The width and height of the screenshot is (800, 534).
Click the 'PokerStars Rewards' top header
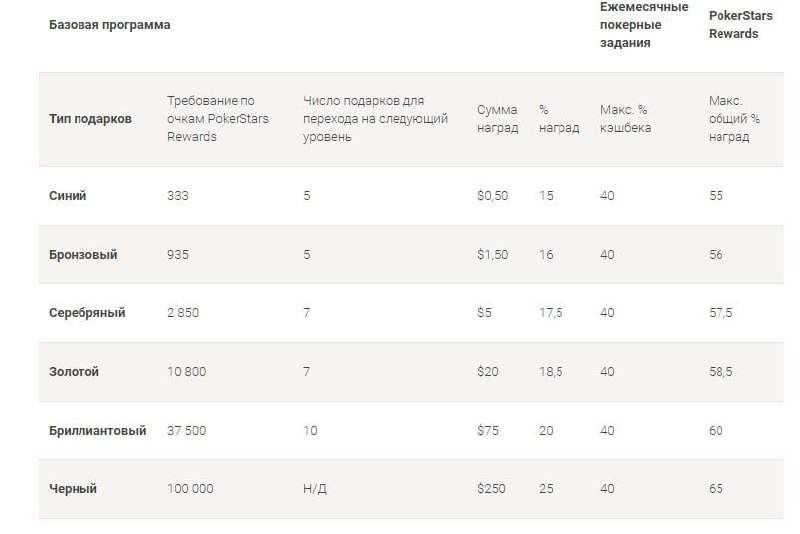pyautogui.click(x=733, y=24)
